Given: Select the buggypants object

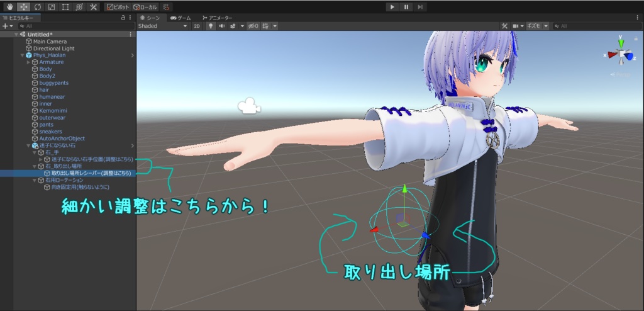Looking at the screenshot, I should (54, 83).
